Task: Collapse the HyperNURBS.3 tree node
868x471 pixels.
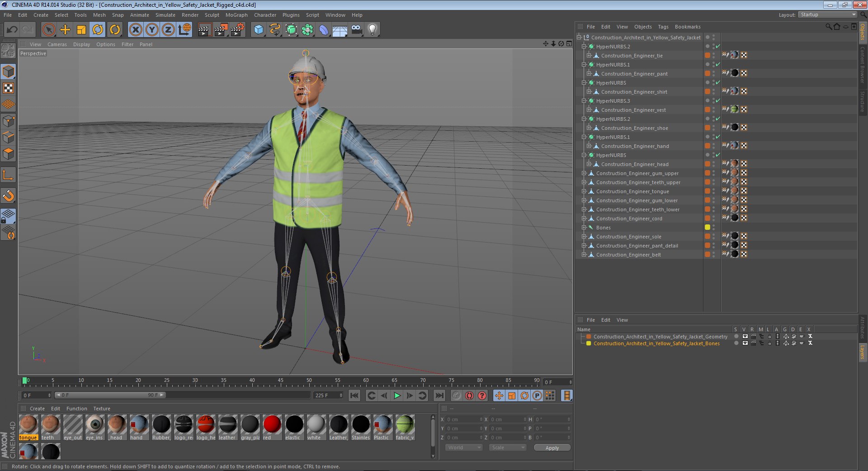Action: [584, 101]
